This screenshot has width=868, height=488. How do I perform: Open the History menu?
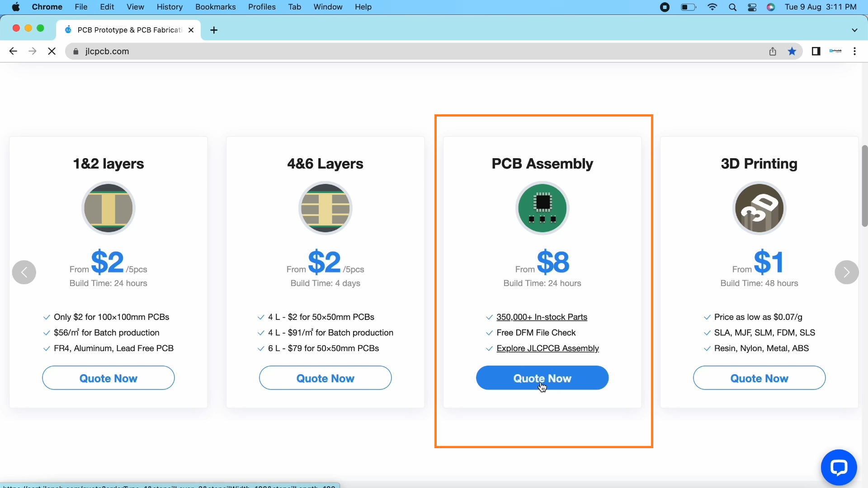pyautogui.click(x=170, y=7)
